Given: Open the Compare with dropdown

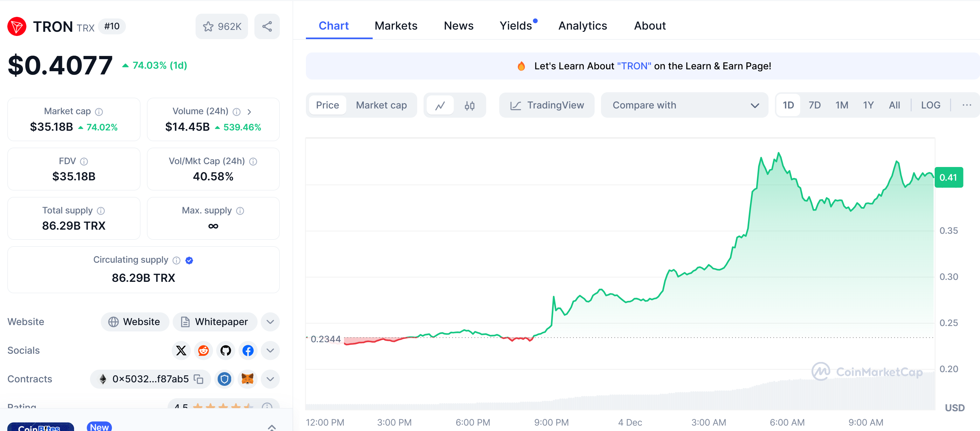Looking at the screenshot, I should click(x=684, y=105).
